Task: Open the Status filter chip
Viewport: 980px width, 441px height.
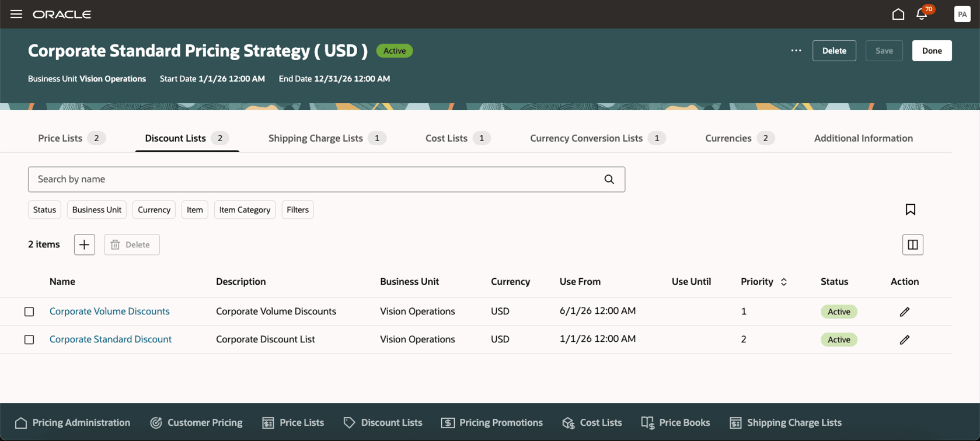Action: point(44,210)
